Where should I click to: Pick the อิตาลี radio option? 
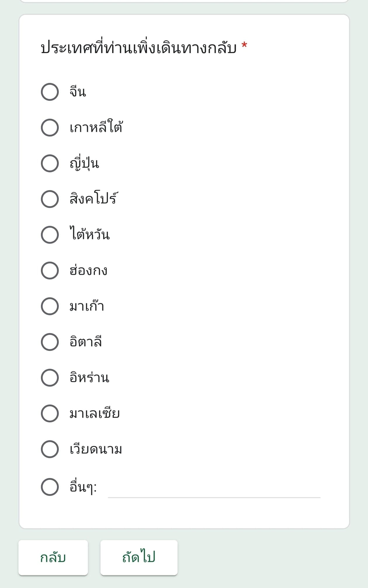coord(50,342)
